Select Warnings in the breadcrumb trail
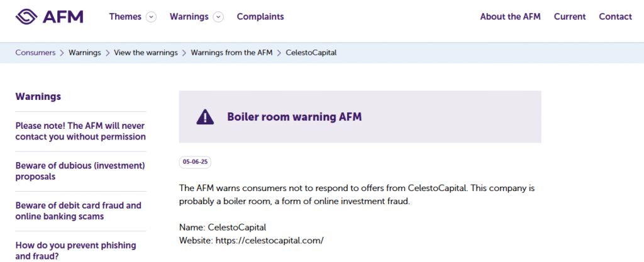Screen dimensions: 644x262 tap(85, 53)
